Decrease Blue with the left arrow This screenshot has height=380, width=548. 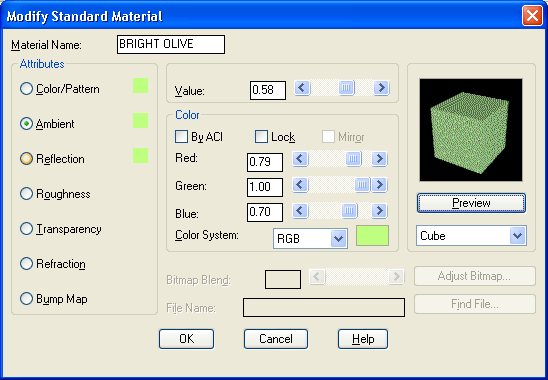pos(300,211)
